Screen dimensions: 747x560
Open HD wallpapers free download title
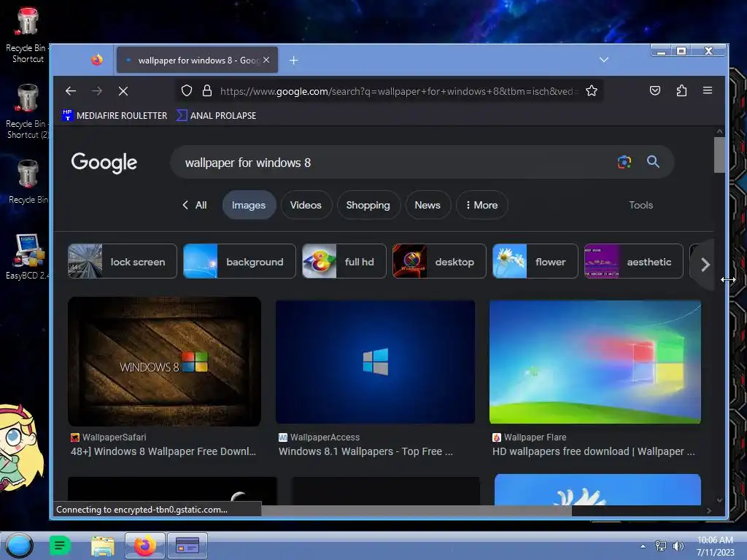click(594, 451)
